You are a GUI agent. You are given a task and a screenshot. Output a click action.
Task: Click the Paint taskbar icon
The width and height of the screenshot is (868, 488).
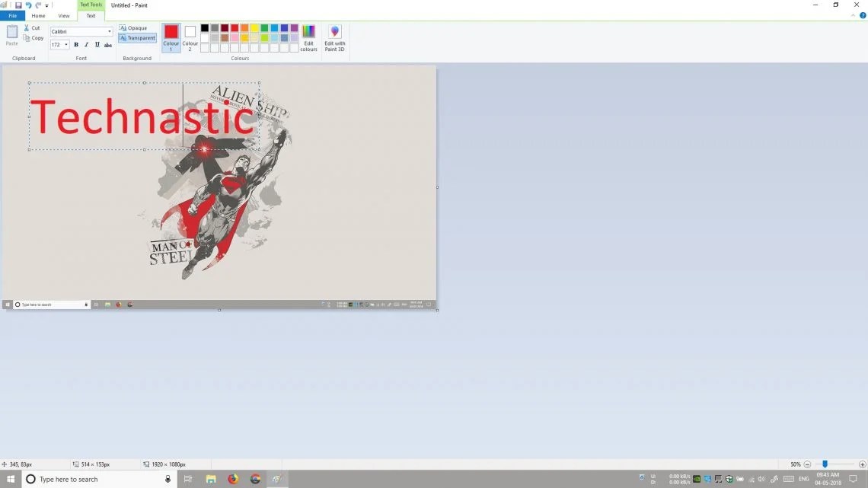pyautogui.click(x=277, y=479)
